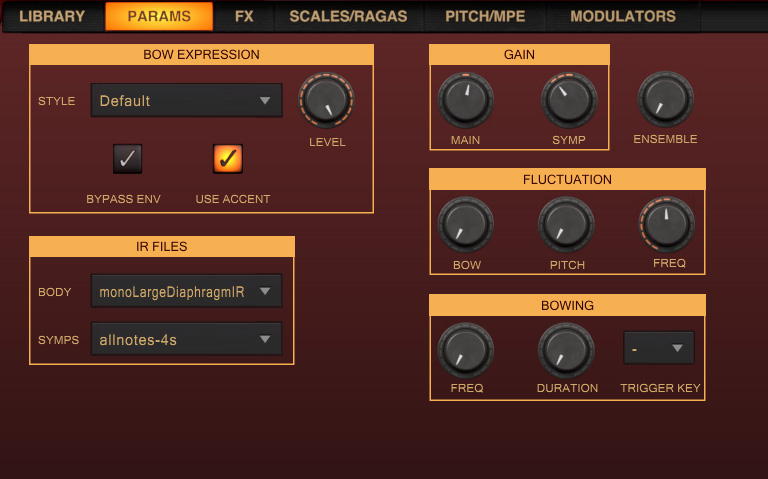The image size is (768, 479).
Task: Open the FX tab
Action: [244, 16]
